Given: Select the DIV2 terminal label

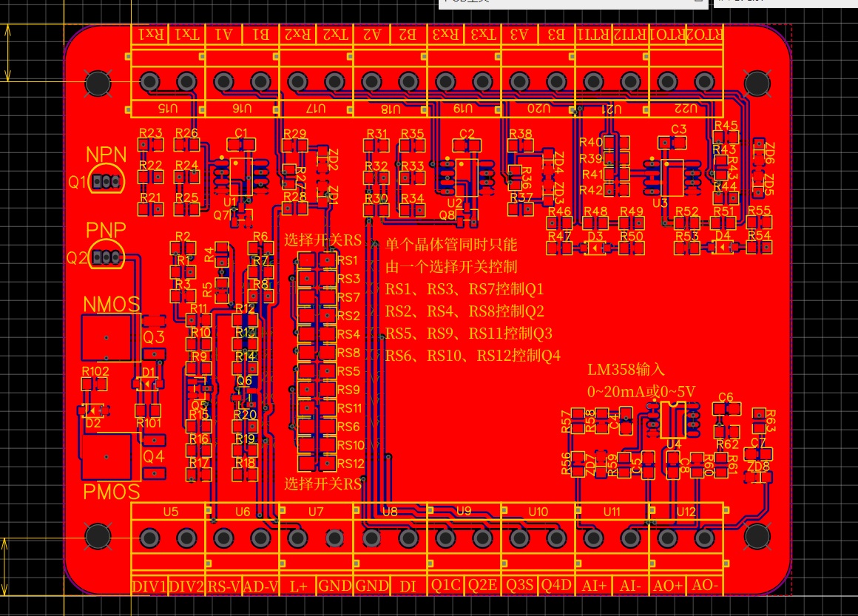Looking at the screenshot, I should pyautogui.click(x=186, y=586).
